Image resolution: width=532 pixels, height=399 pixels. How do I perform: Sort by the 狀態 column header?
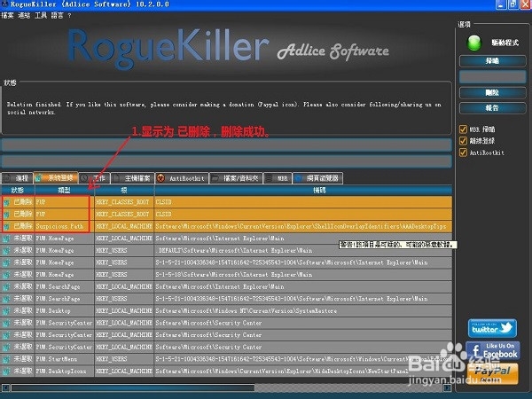click(x=18, y=191)
